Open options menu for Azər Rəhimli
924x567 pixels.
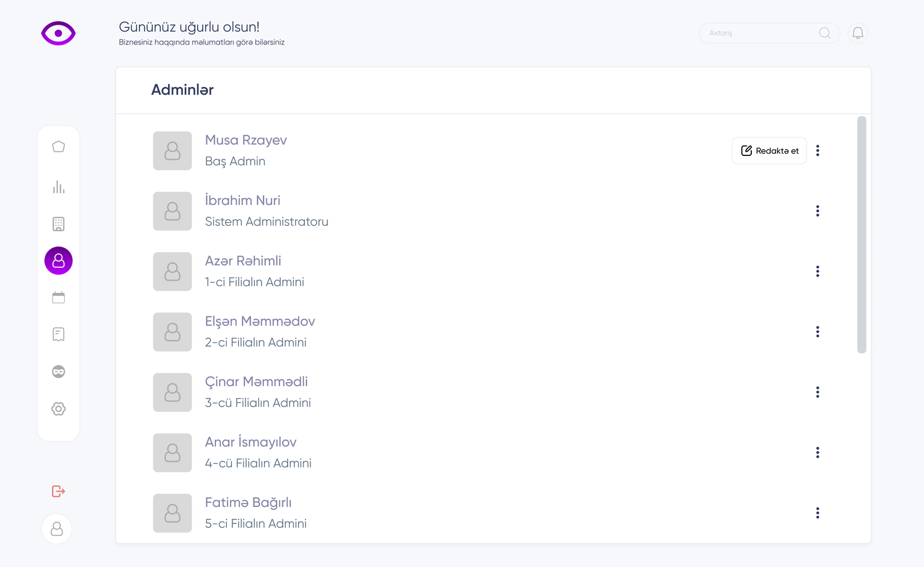click(x=817, y=271)
